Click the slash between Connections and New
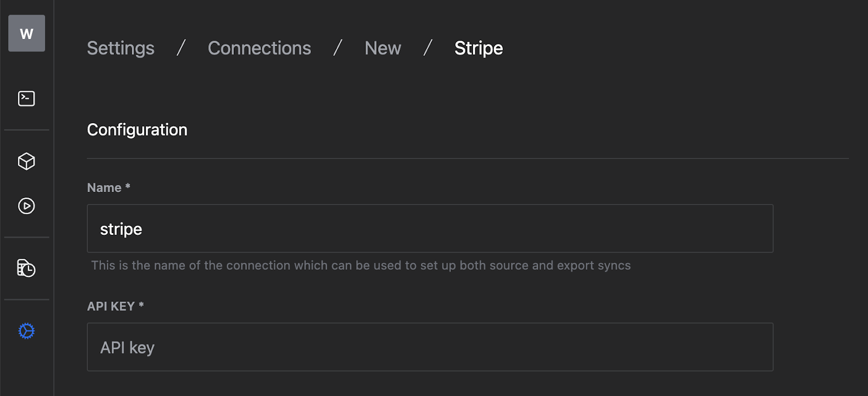868x396 pixels. [x=337, y=48]
